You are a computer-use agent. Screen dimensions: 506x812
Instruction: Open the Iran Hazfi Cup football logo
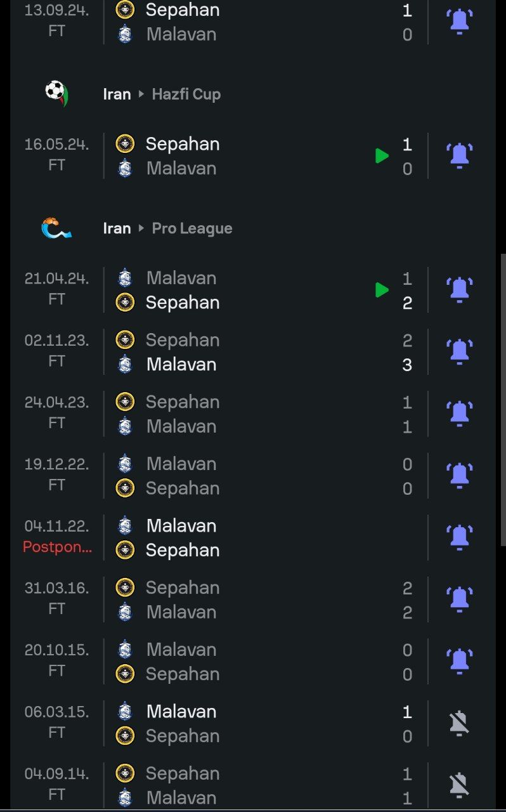(x=57, y=94)
